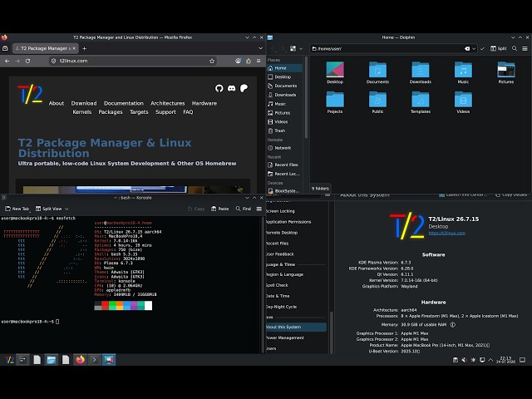This screenshot has height=399, width=532.
Task: Open the About menu on T2 website
Action: point(57,103)
